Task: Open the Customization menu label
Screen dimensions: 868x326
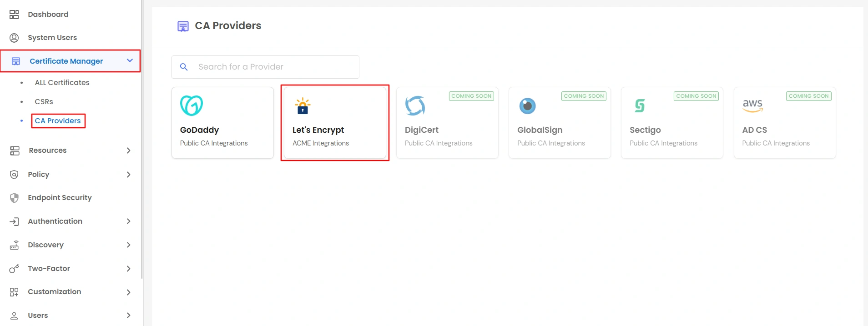Action: (x=55, y=292)
